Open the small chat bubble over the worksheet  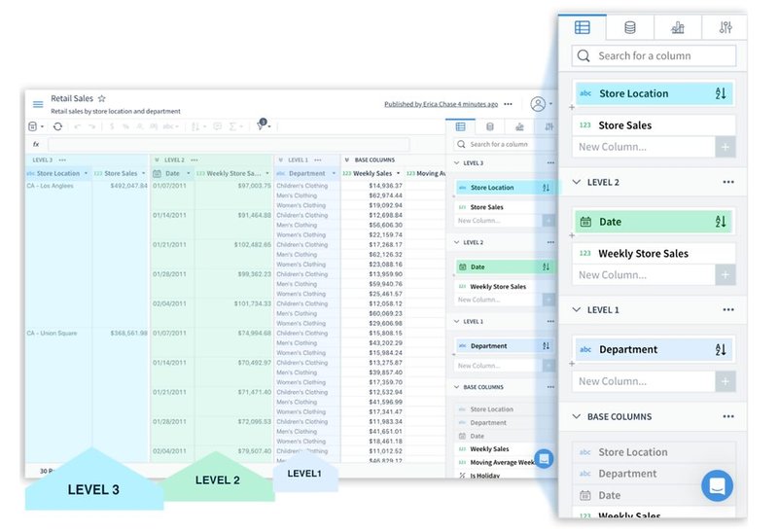coord(544,458)
